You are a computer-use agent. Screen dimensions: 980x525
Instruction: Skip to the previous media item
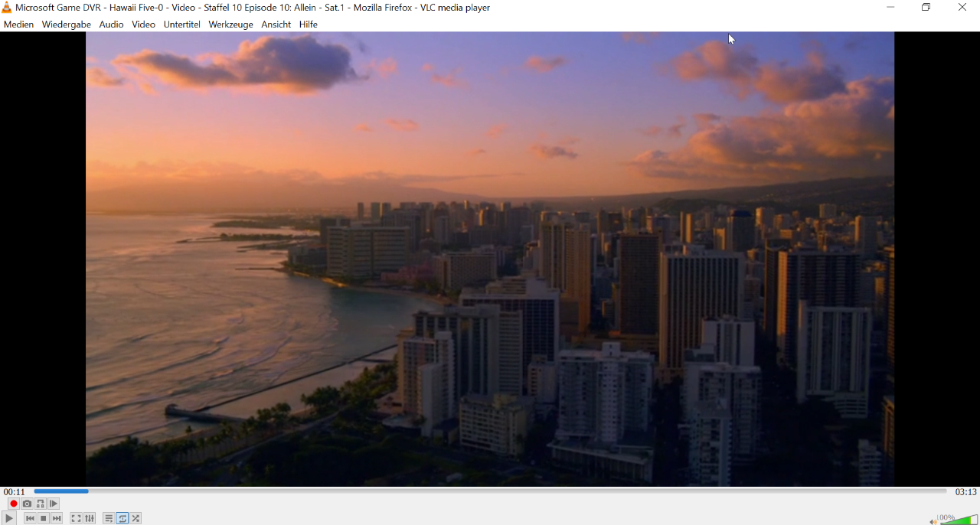(x=30, y=518)
